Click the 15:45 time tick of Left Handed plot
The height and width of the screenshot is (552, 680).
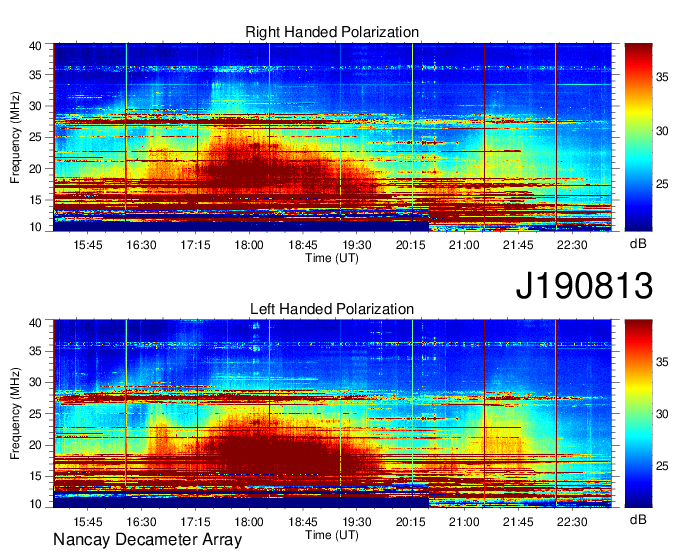click(x=88, y=521)
